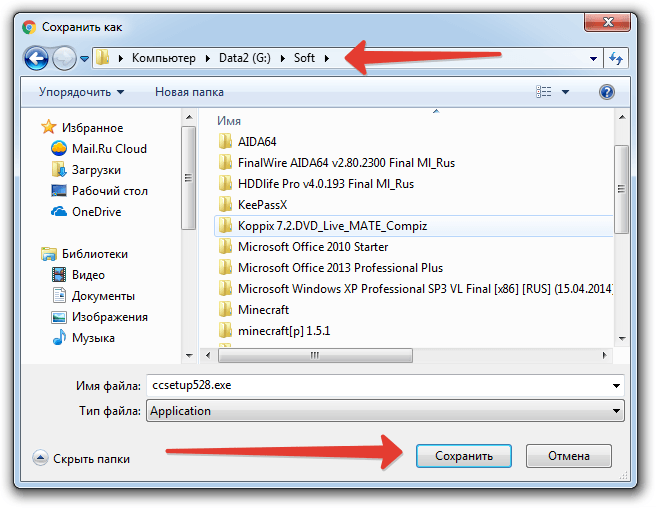Click the Forward navigation arrow button
670x508 pixels.
click(x=64, y=58)
